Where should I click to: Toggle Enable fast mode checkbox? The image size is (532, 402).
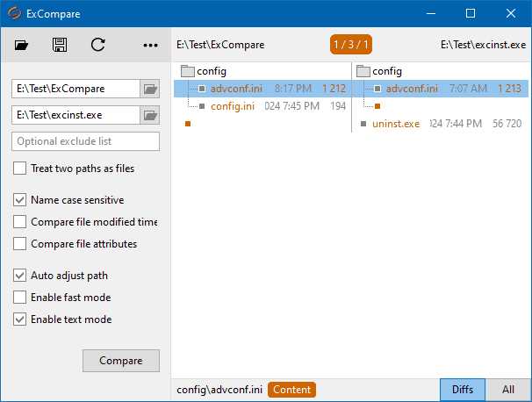click(20, 298)
